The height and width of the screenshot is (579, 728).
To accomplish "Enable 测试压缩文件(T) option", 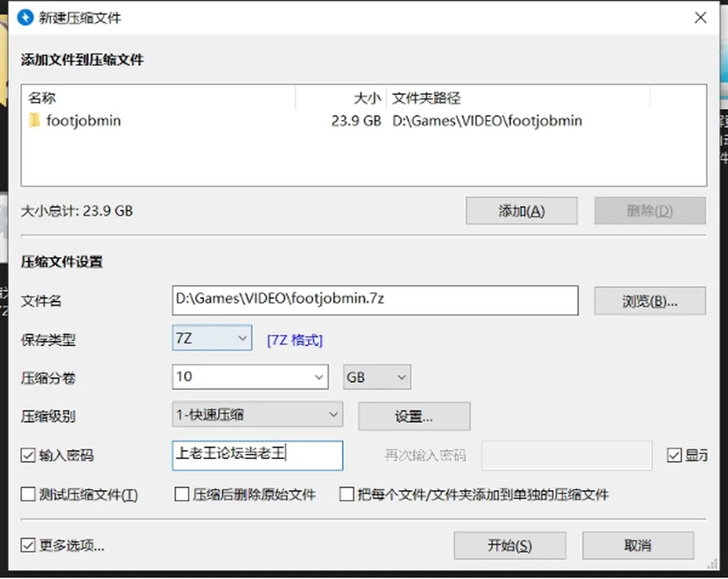I will pyautogui.click(x=28, y=494).
